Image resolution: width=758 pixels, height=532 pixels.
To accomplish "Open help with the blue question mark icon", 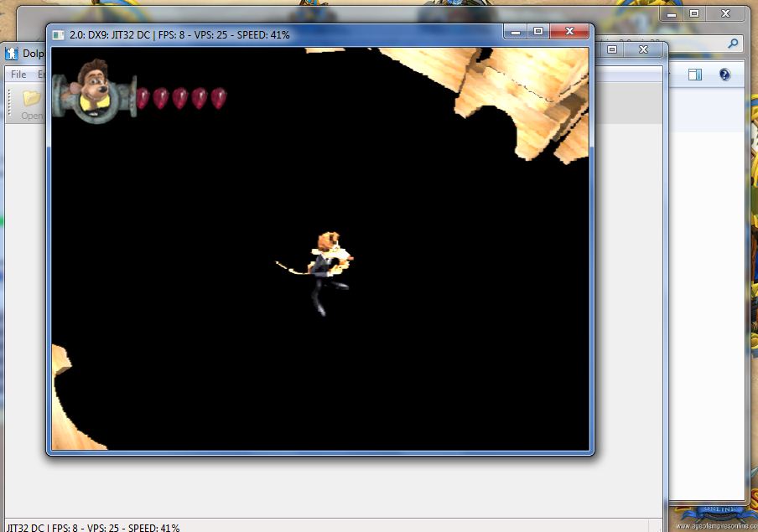I will 724,75.
